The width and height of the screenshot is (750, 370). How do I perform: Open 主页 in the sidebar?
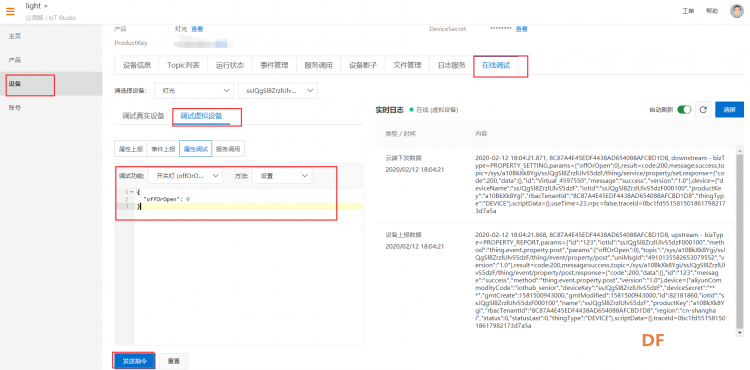51,36
